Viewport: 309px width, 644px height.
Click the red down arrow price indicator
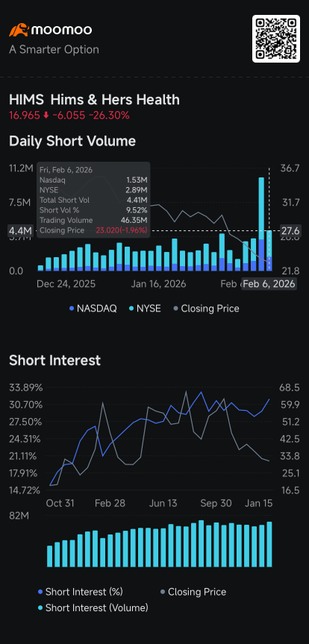coord(46,116)
